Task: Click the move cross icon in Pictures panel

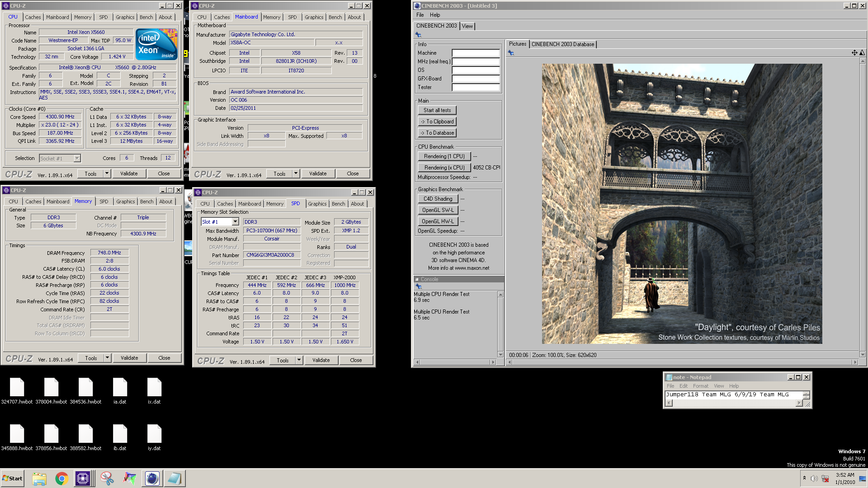Action: point(854,53)
